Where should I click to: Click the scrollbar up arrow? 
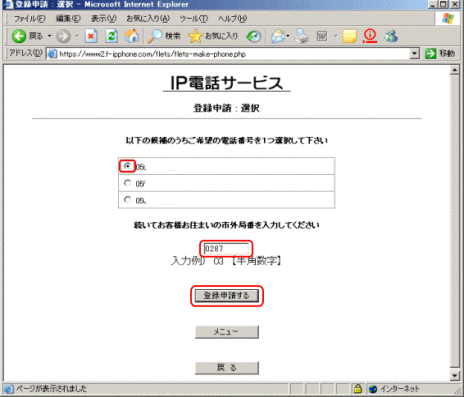[x=455, y=70]
